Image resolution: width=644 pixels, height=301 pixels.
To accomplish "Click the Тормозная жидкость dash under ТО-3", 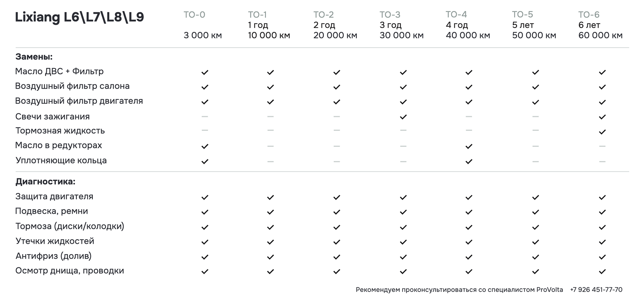I will point(403,130).
